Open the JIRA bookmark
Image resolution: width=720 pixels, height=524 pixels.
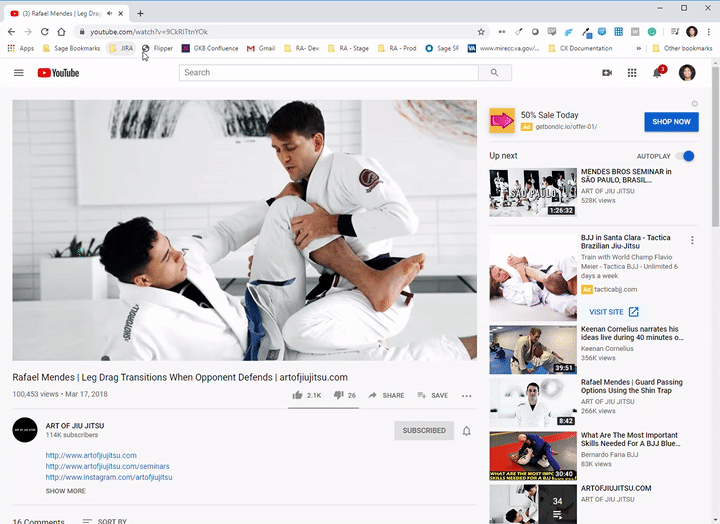coord(121,48)
